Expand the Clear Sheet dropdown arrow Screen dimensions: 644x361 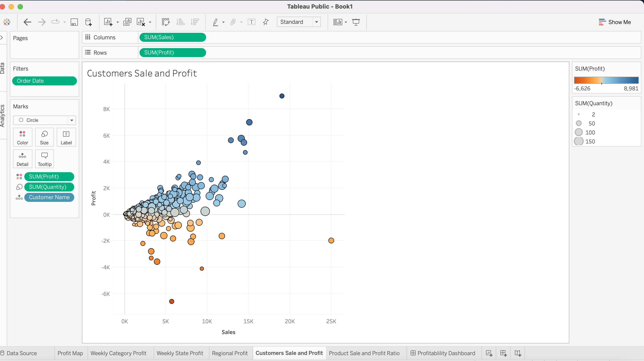pos(150,22)
